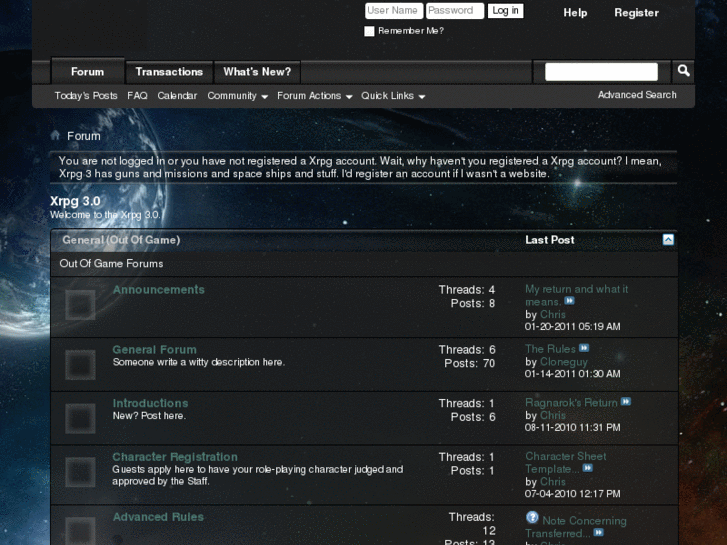
Task: Click the General Forum status icon
Action: 80,365
